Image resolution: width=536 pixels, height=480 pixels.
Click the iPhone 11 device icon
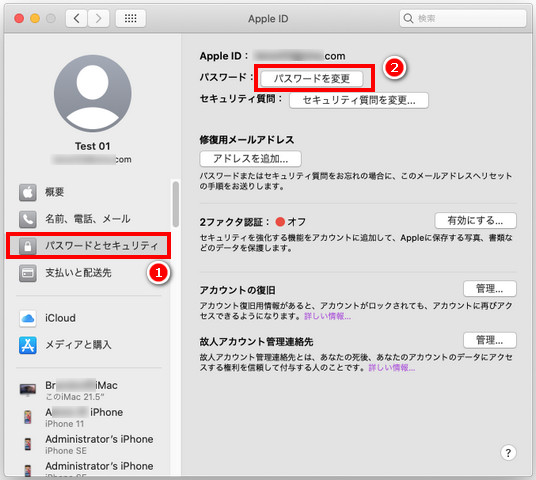28,417
